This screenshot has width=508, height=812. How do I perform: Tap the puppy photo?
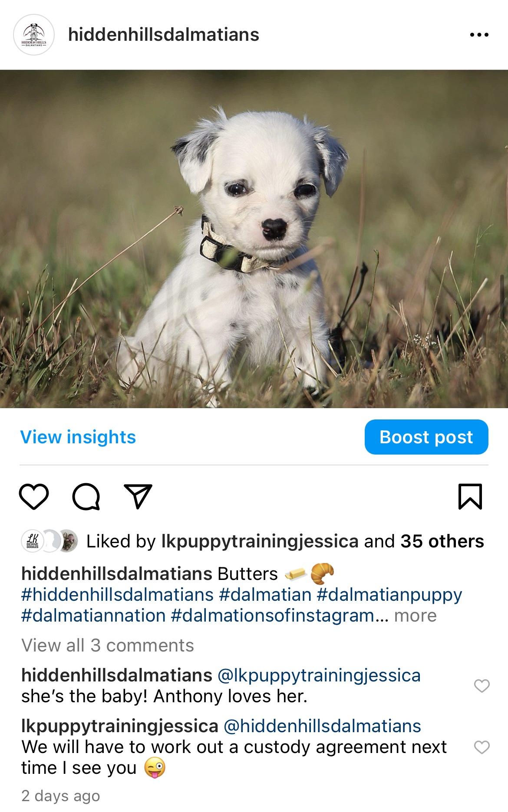click(254, 239)
